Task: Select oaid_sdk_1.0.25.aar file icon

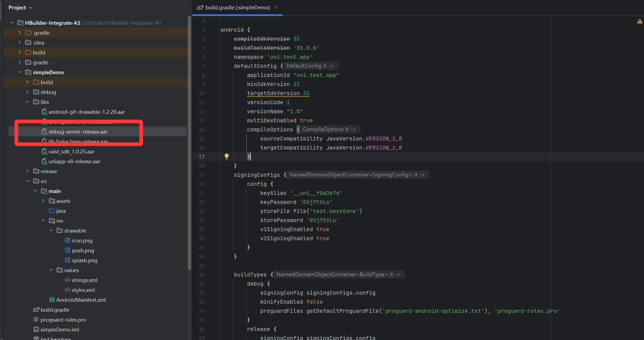Action: [44, 151]
